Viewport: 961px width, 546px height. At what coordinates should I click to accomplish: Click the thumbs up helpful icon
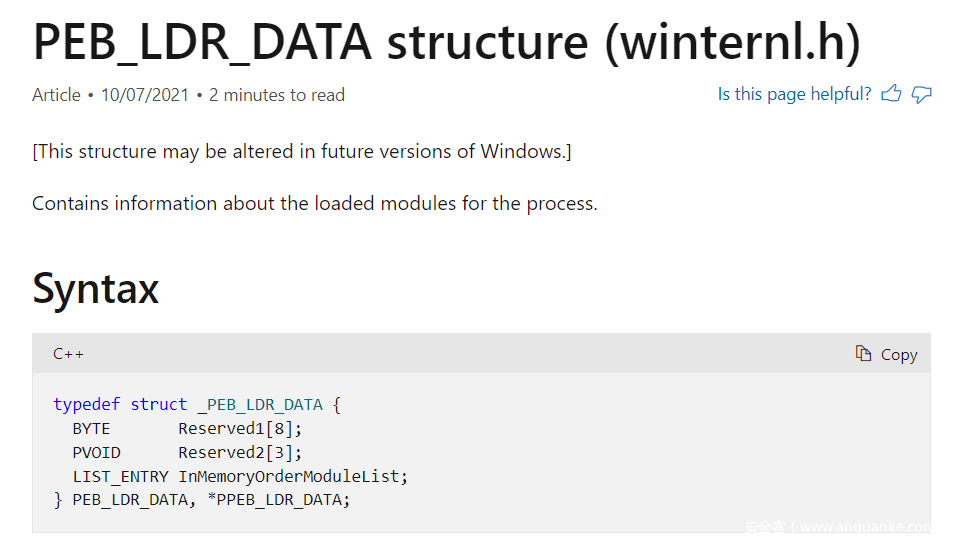891,94
